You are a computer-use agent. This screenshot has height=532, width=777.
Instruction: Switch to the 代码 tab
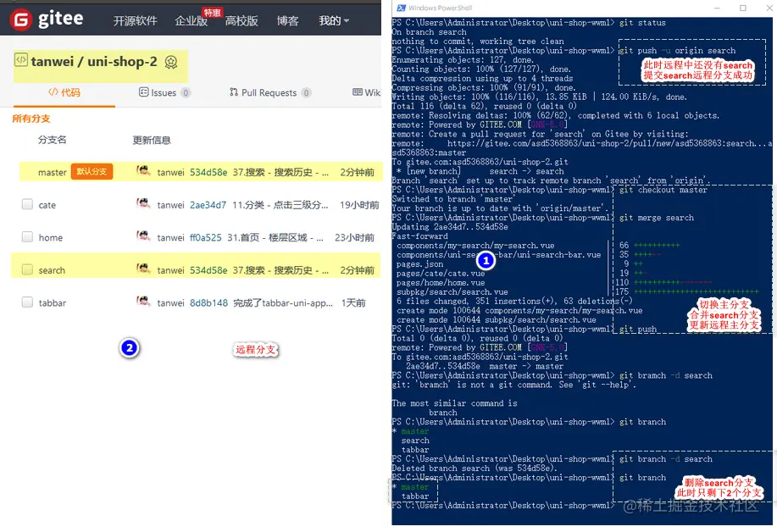pyautogui.click(x=64, y=92)
